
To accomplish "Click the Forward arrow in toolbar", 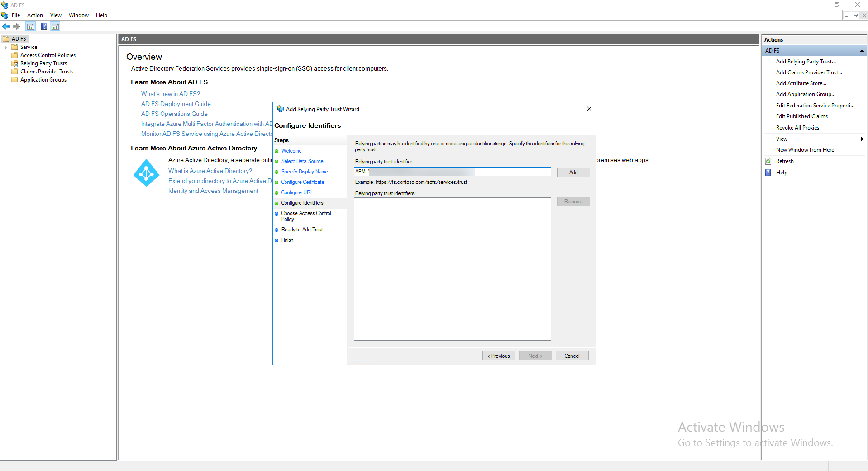I will pos(16,27).
